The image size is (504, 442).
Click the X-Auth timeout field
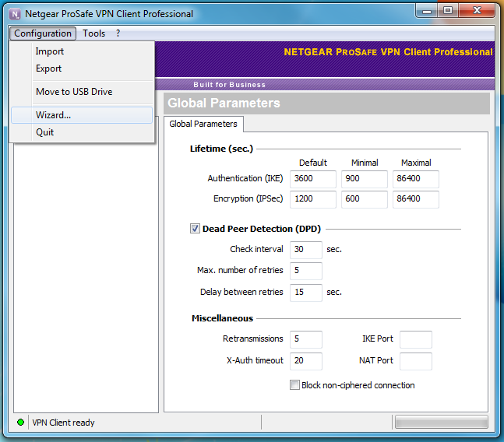(x=305, y=361)
